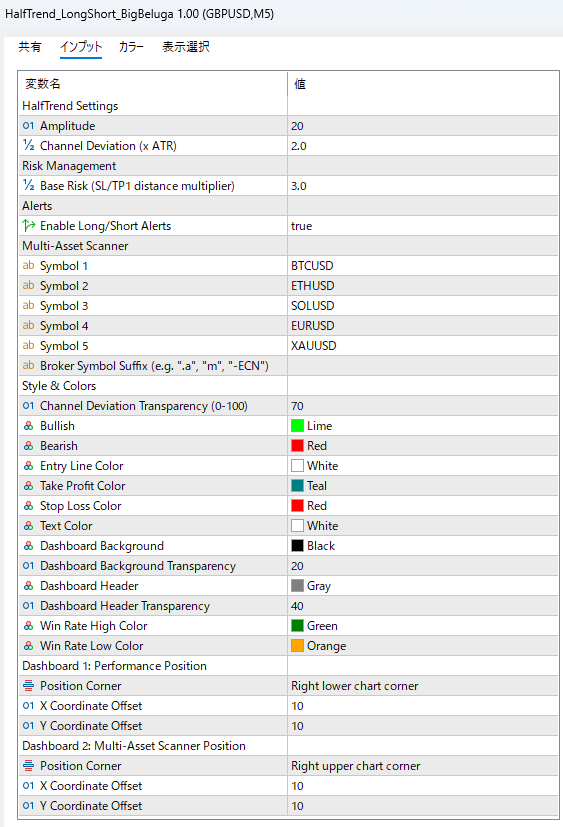This screenshot has width=563, height=827.
Task: Click the double-type icon beside Channel Deviation
Action: coord(28,146)
